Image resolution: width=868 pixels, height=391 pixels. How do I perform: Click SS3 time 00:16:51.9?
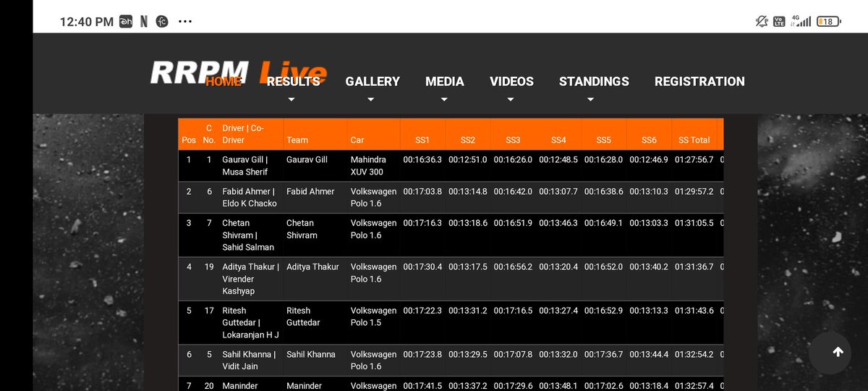[x=513, y=223]
